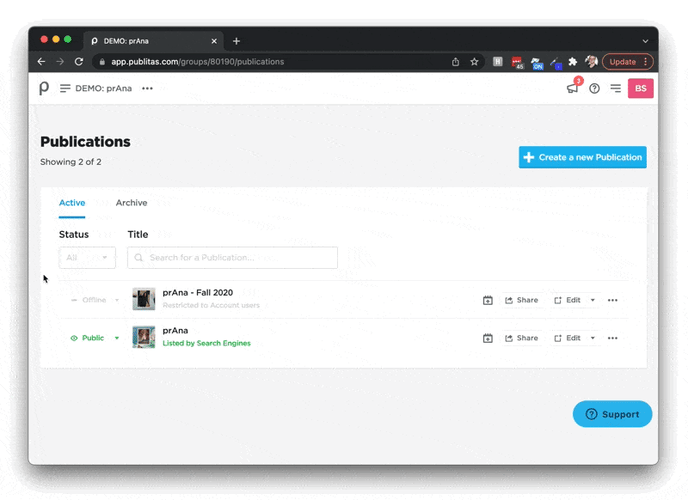Click the browser profile avatar icon
Viewport: 688px width, 500px height.
[591, 61]
